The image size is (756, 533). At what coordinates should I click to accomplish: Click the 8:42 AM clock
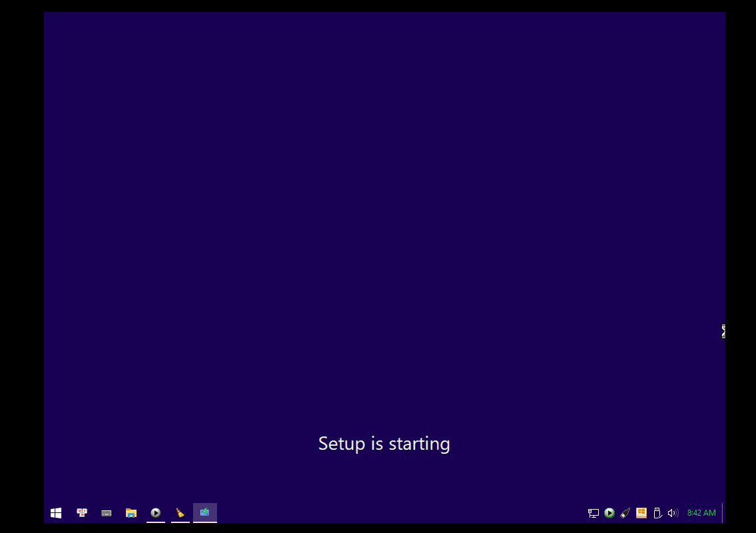(701, 513)
